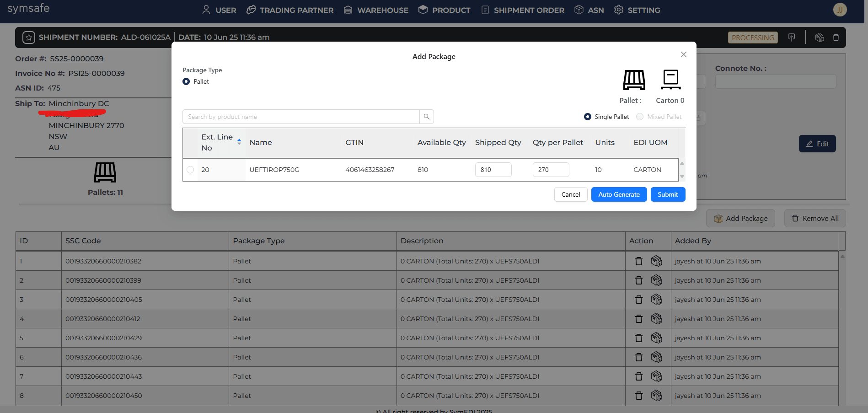The height and width of the screenshot is (413, 868).
Task: Open package details icon for row 3
Action: click(656, 300)
